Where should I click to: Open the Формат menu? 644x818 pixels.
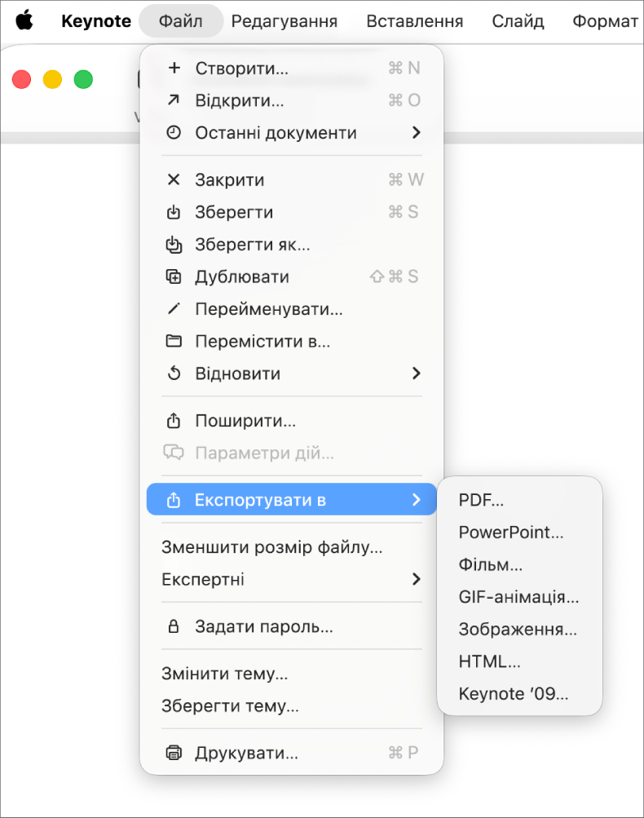(606, 21)
